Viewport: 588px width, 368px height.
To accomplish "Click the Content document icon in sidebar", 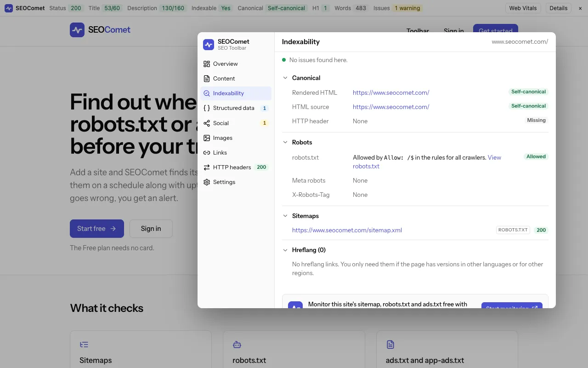I will click(207, 79).
